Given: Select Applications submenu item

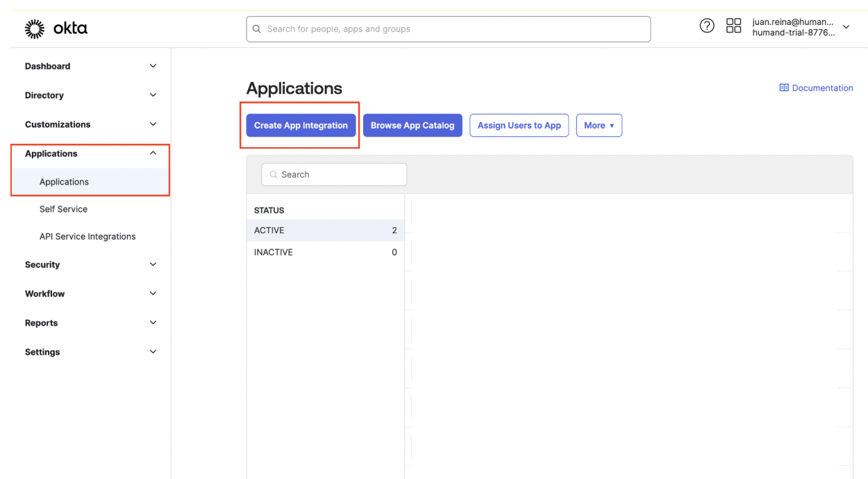Looking at the screenshot, I should pos(64,182).
